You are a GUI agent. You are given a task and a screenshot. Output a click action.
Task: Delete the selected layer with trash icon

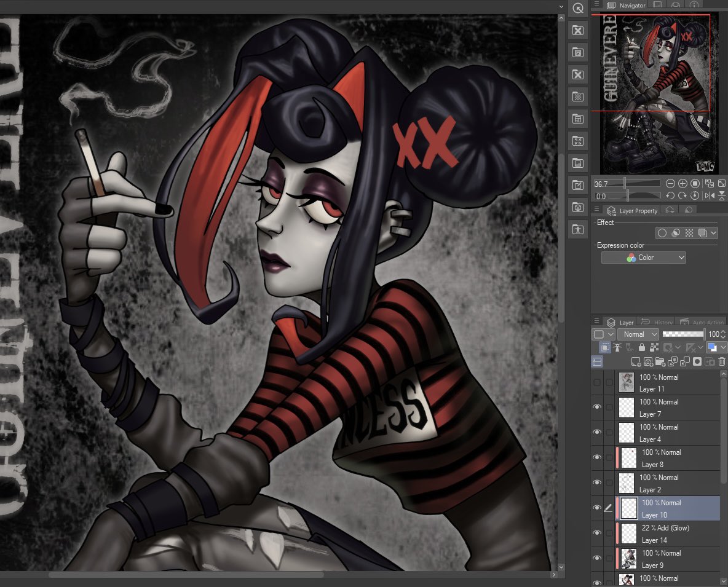click(721, 361)
